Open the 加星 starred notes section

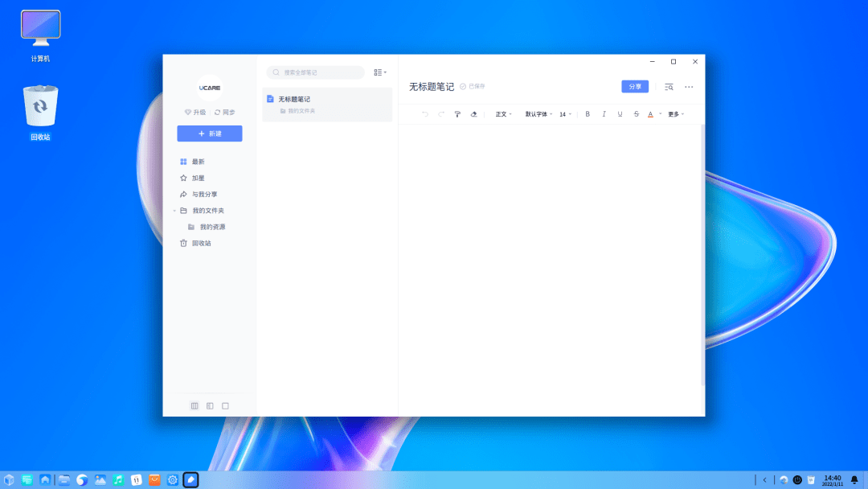tap(196, 177)
